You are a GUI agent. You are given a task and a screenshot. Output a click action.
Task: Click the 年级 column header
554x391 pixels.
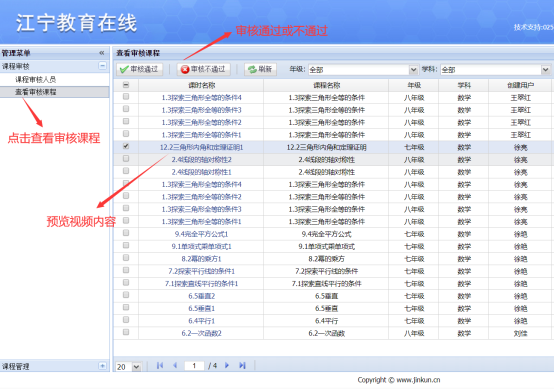tap(414, 85)
